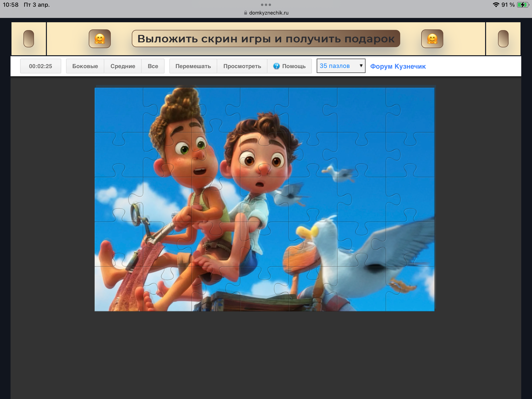Tap the three-dots multitasking control at the top
Screen dimensions: 532x399
[266, 5]
